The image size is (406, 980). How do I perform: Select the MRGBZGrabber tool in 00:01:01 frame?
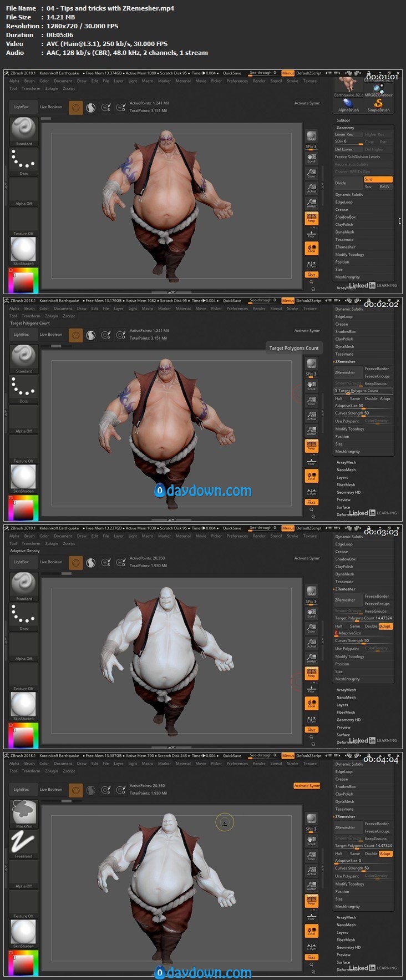[378, 89]
